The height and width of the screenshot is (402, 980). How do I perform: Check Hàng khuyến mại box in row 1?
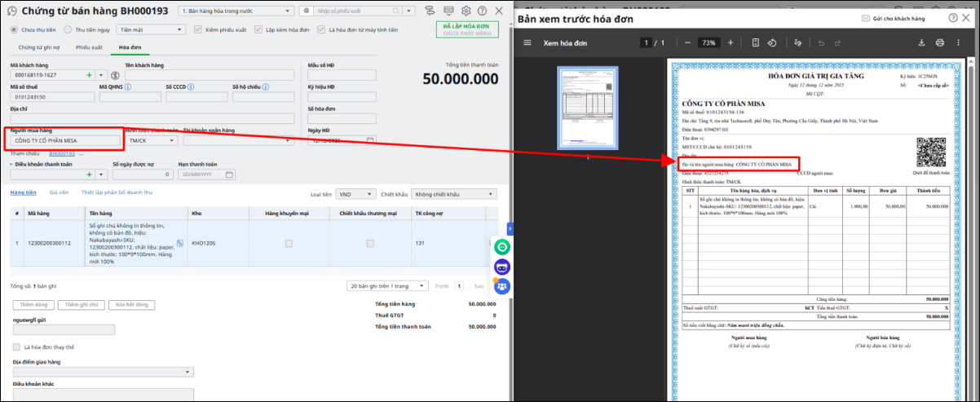coord(288,244)
